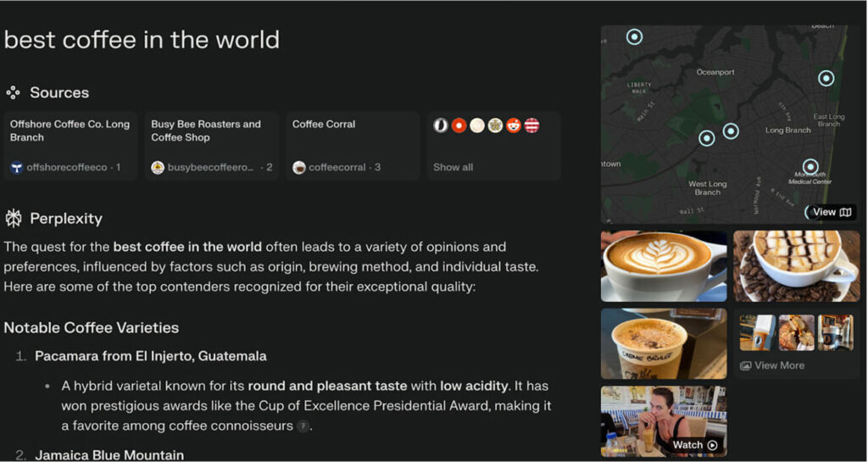Click the Long Branch label on map

[787, 130]
